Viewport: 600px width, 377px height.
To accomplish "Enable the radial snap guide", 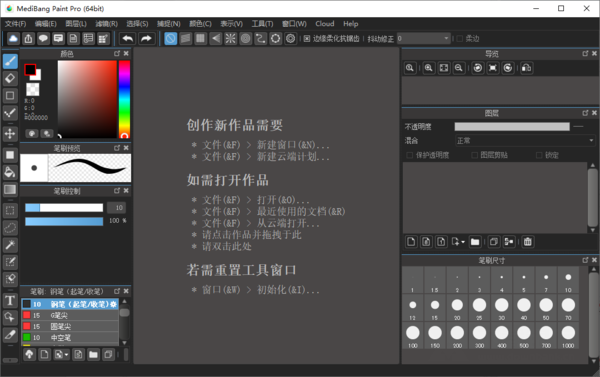I will (231, 39).
